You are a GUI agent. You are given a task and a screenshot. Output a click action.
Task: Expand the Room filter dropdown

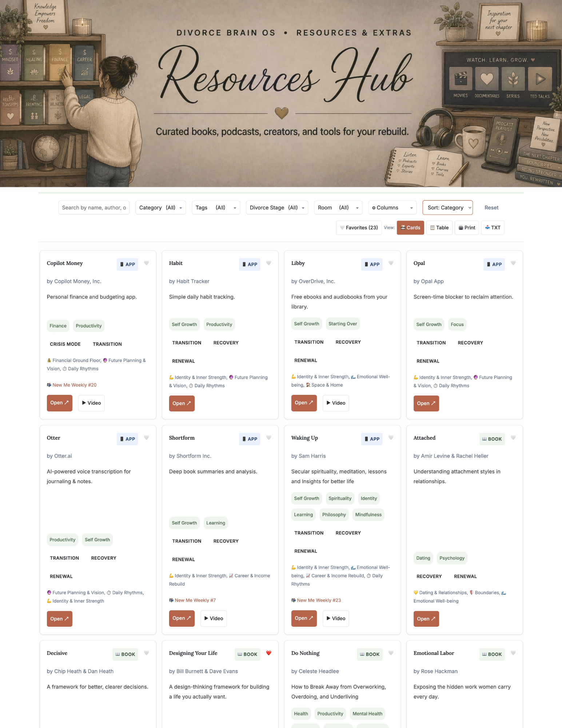[x=338, y=207]
